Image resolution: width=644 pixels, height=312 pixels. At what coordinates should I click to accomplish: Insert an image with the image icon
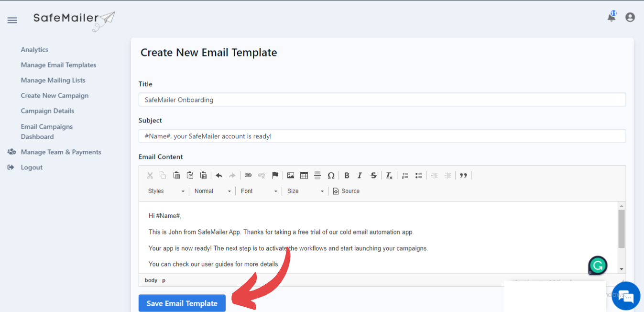pos(291,176)
